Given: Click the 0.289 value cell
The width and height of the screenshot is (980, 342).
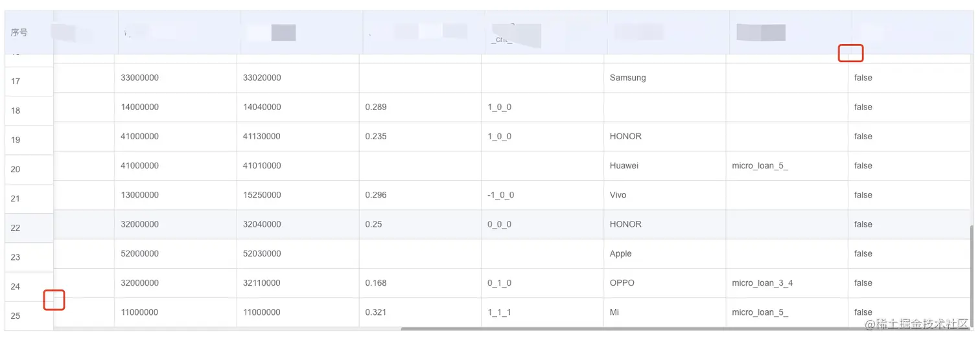Looking at the screenshot, I should click(x=376, y=107).
